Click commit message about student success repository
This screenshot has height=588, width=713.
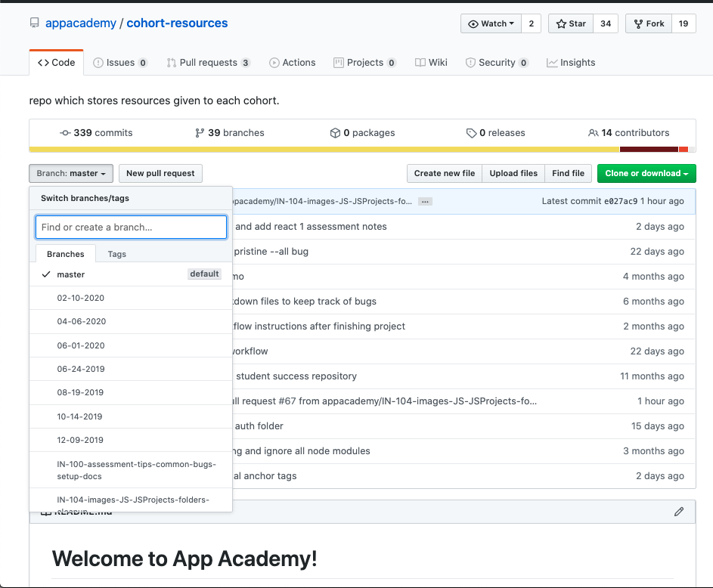(x=296, y=376)
